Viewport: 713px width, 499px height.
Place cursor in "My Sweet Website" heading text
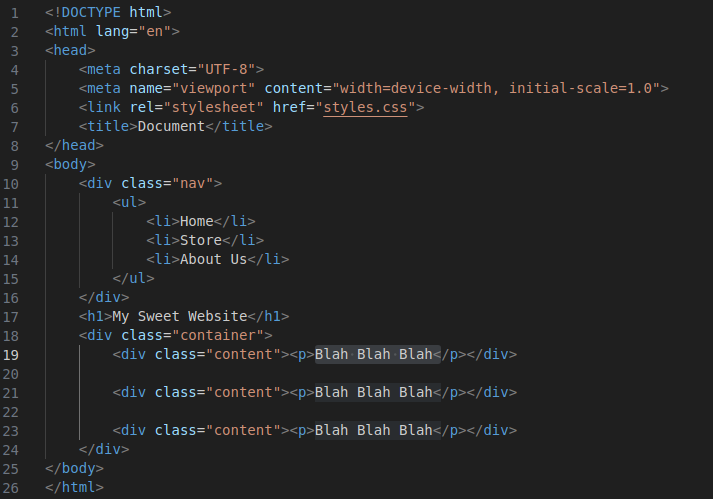click(180, 316)
